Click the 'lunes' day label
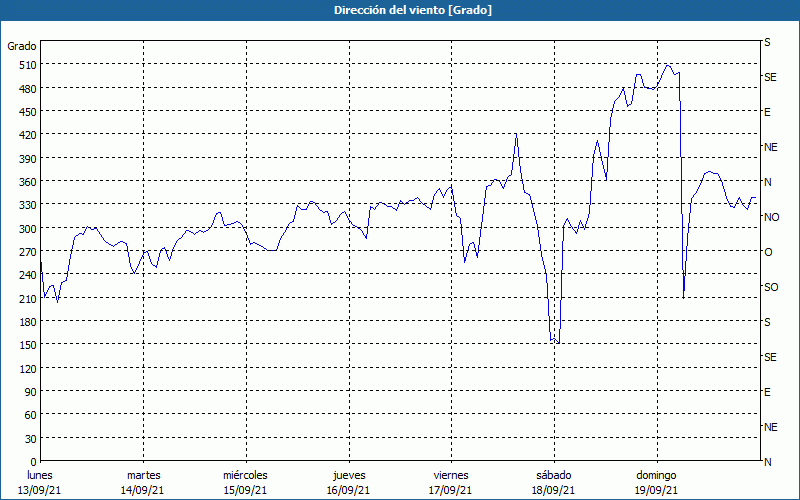This screenshot has height=500, width=800. (x=40, y=475)
